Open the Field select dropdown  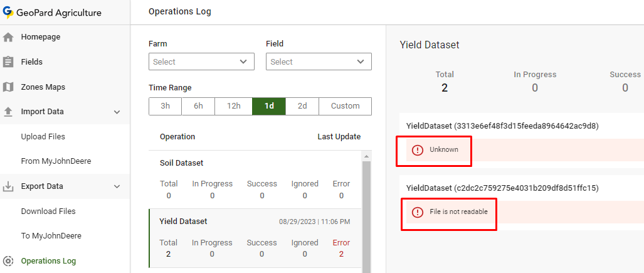tap(319, 62)
